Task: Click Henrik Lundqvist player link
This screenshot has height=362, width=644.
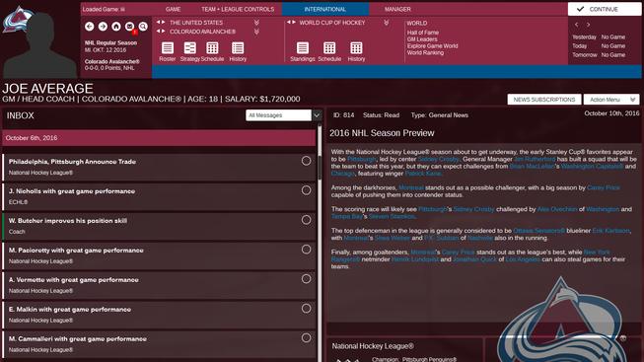Action: (x=415, y=259)
